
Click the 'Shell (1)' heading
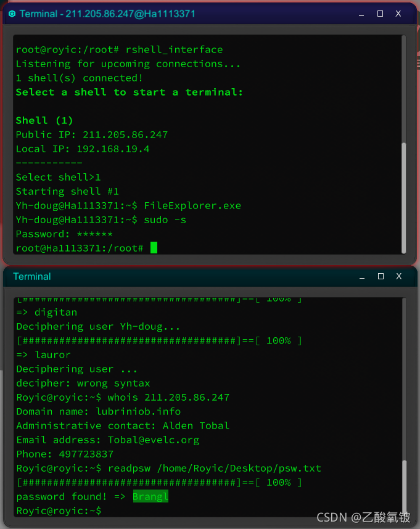coord(44,120)
